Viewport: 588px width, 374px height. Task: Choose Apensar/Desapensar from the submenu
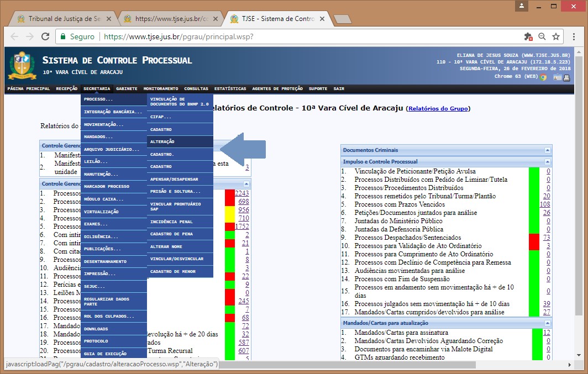coord(180,180)
